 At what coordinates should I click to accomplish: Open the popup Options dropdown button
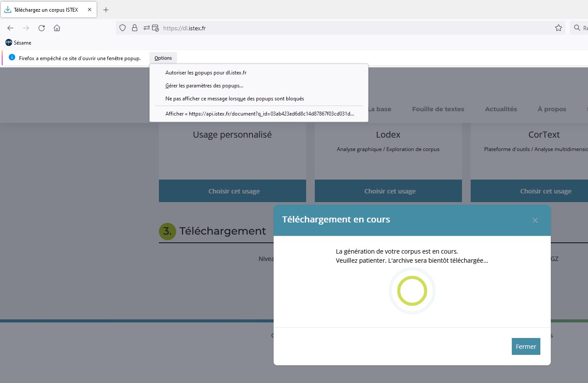[163, 58]
